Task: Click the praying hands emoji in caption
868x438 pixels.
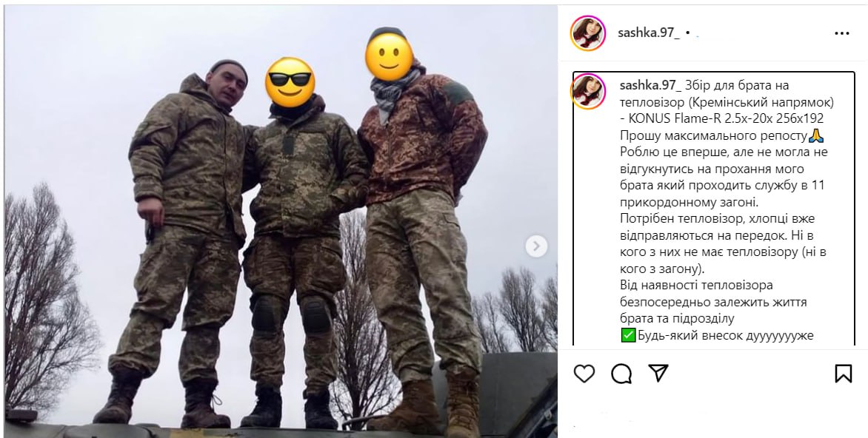Action: click(816, 135)
